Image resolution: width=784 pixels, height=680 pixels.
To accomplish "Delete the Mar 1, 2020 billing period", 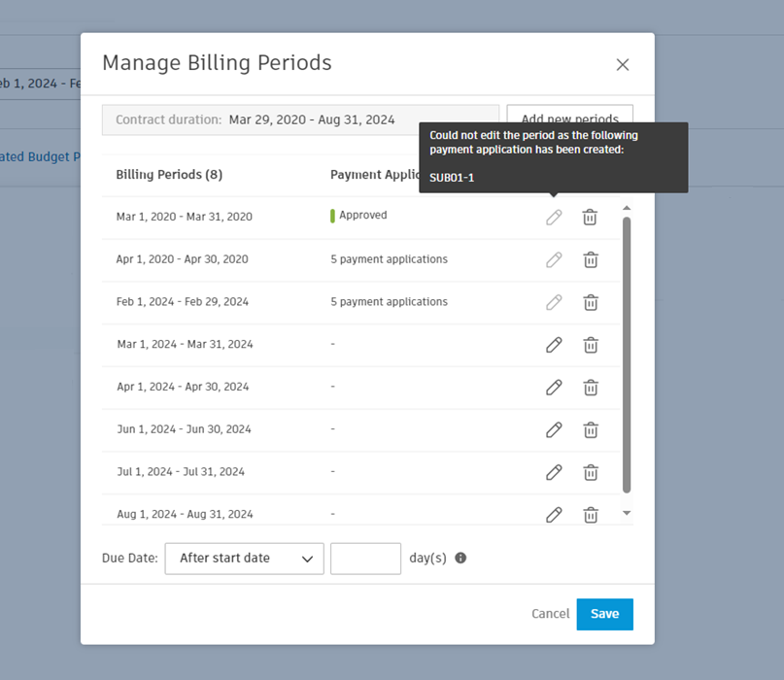I will coord(590,218).
